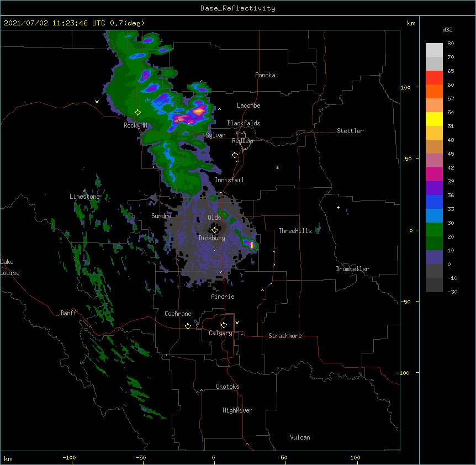Click the 45 value on the dBZ scale
Screen dimensions: 476x465
click(x=451, y=154)
